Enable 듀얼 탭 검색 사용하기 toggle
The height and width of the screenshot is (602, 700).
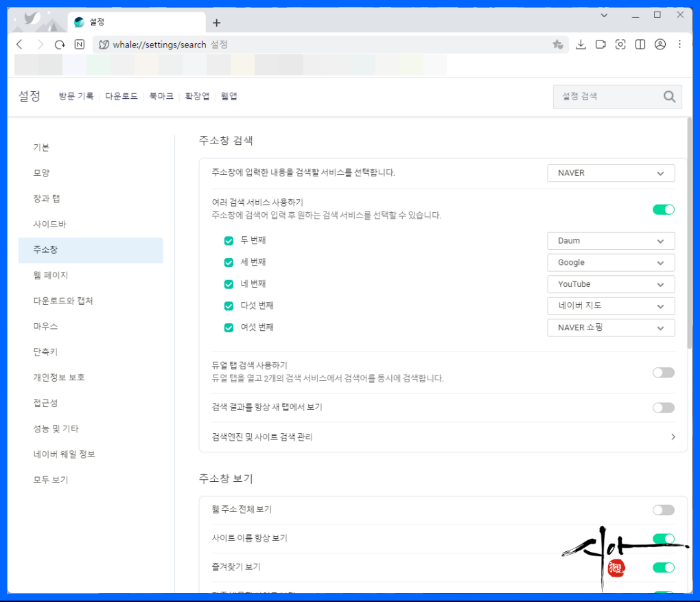tap(664, 373)
